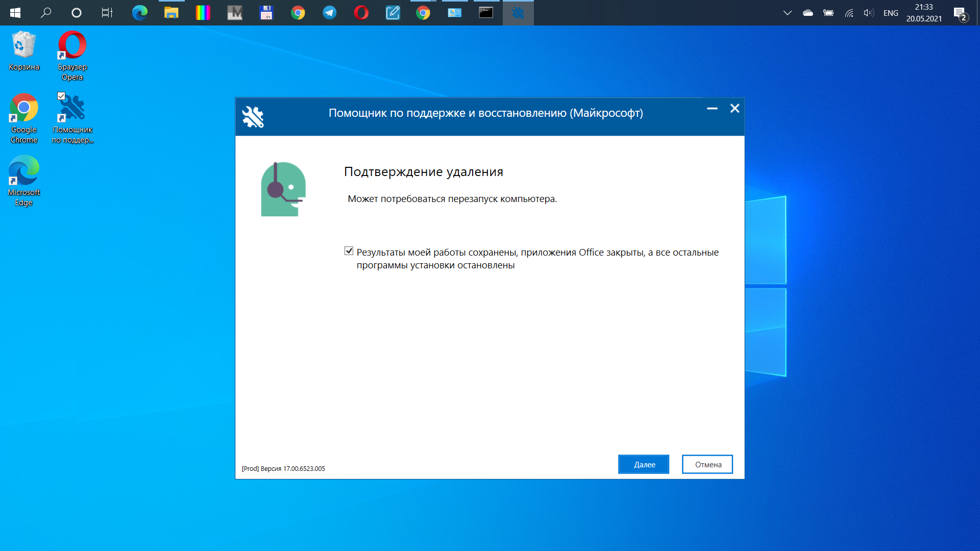Select Google Chrome desktop shortcut
Image resolution: width=980 pixels, height=551 pixels.
(24, 118)
